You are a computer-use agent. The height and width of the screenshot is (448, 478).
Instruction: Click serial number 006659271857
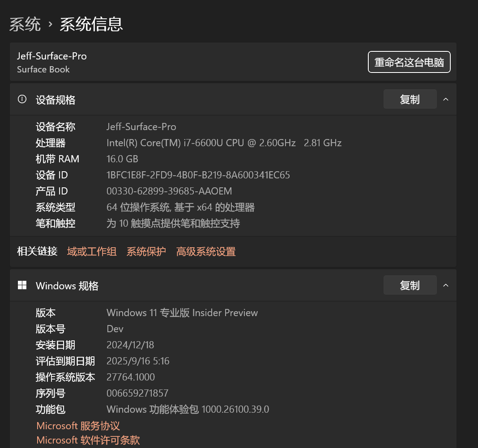(x=137, y=393)
